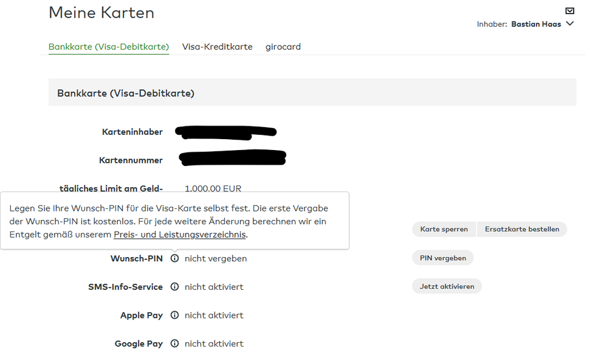
Task: Select the Bankkarte (Visa-Debitkarte) tab
Action: pyautogui.click(x=109, y=47)
